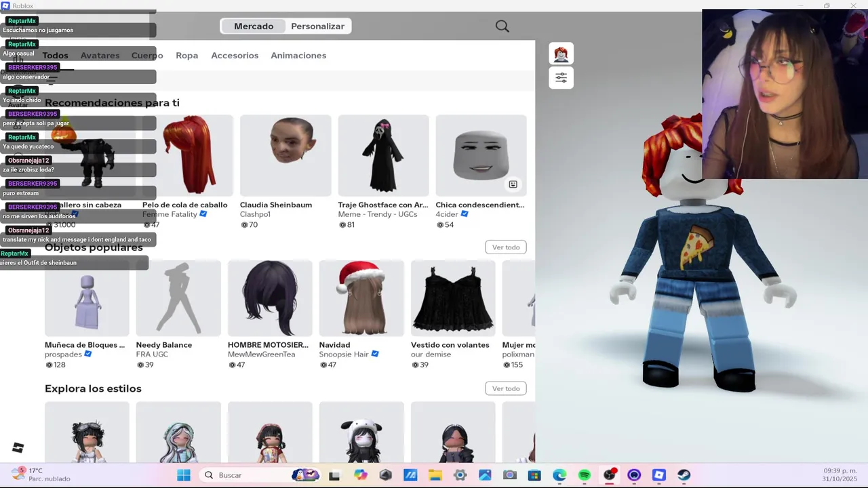Switch to the Mercado tab
This screenshot has width=868, height=488.
254,26
